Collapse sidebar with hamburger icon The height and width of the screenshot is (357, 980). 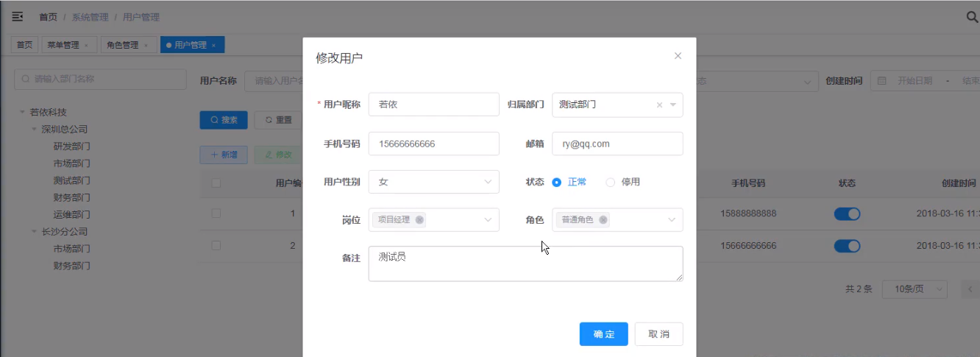pos(18,16)
